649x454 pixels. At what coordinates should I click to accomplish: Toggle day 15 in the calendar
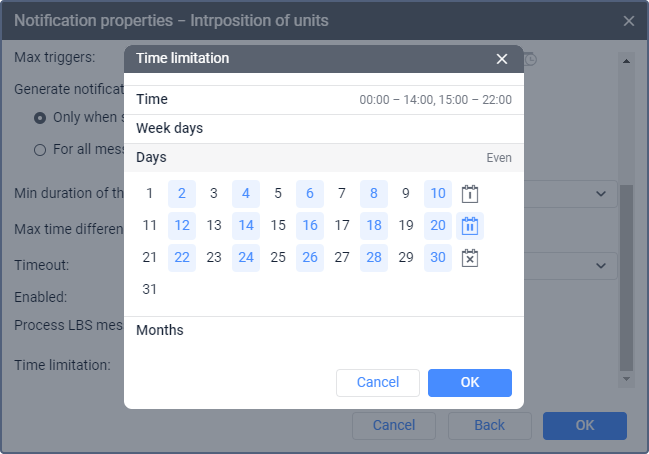278,226
